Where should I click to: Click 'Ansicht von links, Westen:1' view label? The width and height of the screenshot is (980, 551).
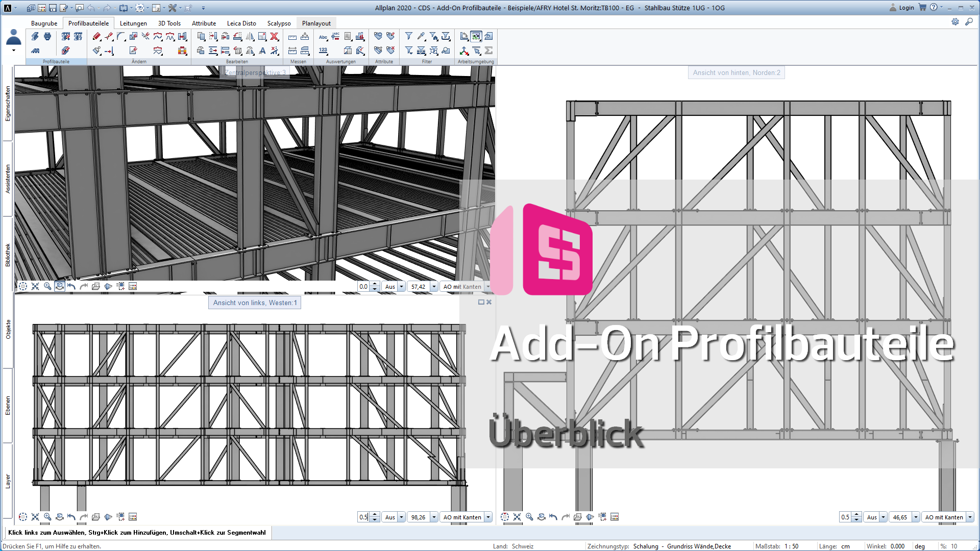255,303
